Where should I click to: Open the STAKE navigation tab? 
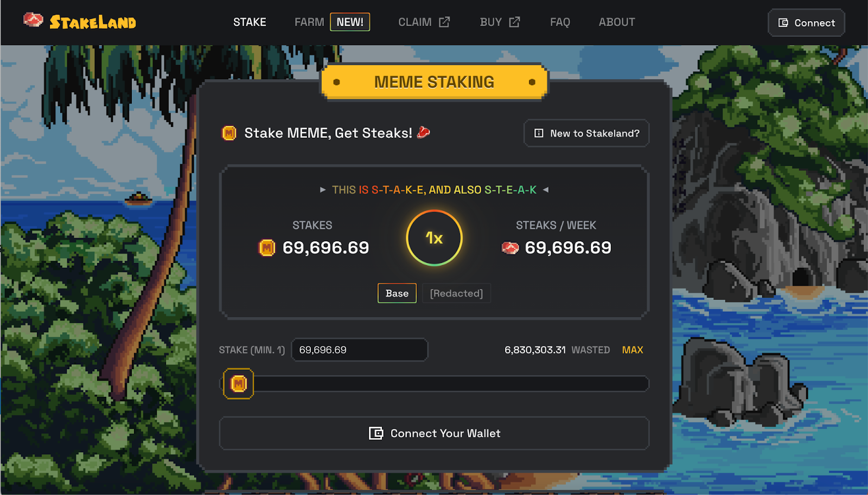point(250,22)
